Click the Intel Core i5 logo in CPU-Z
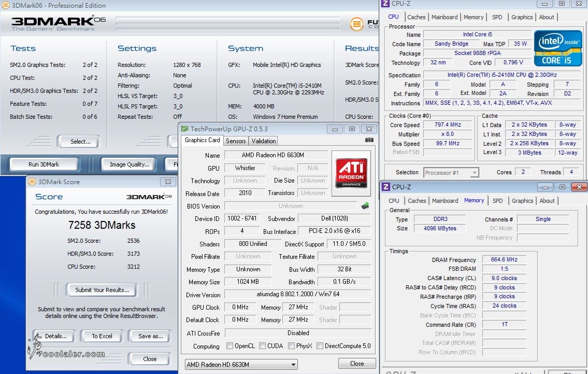Screen dimensions: 588x374 click(x=557, y=48)
